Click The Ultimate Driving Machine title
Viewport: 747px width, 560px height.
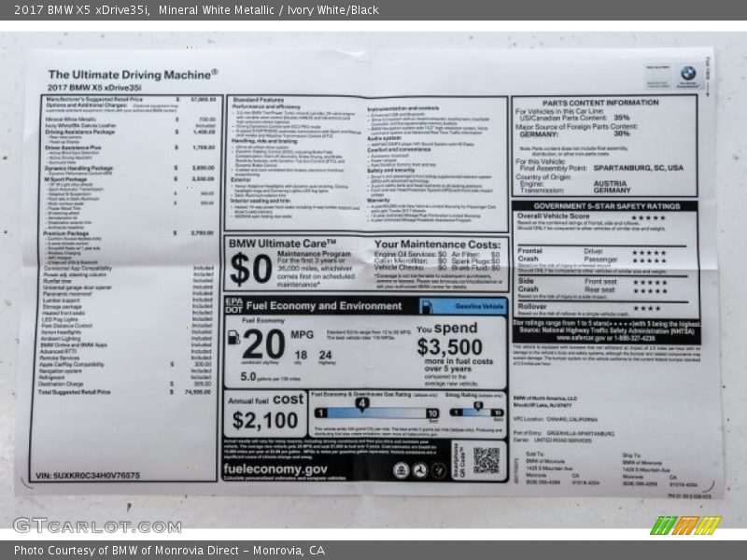(133, 74)
